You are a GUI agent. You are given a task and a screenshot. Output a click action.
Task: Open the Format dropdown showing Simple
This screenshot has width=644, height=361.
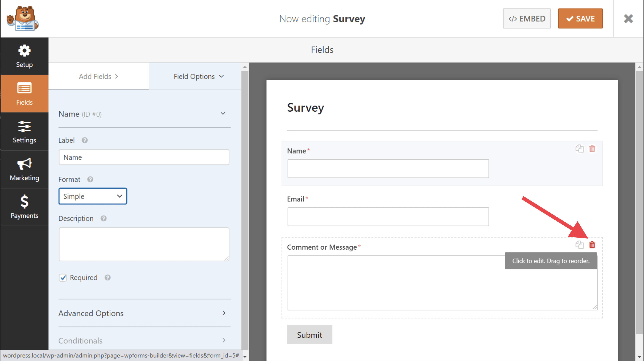93,196
